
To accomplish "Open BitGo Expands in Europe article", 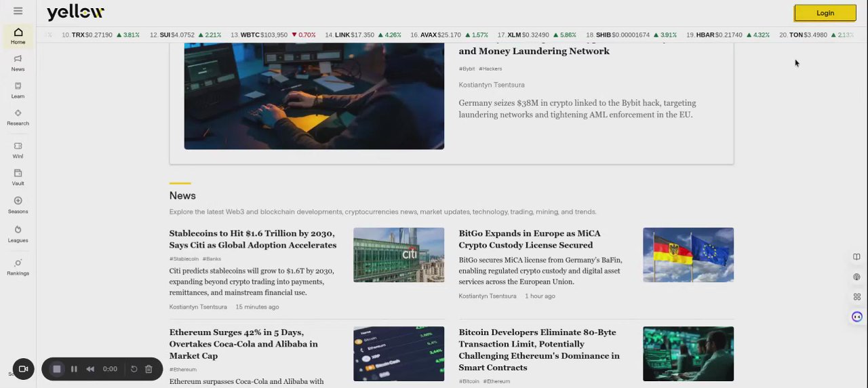I will click(530, 239).
